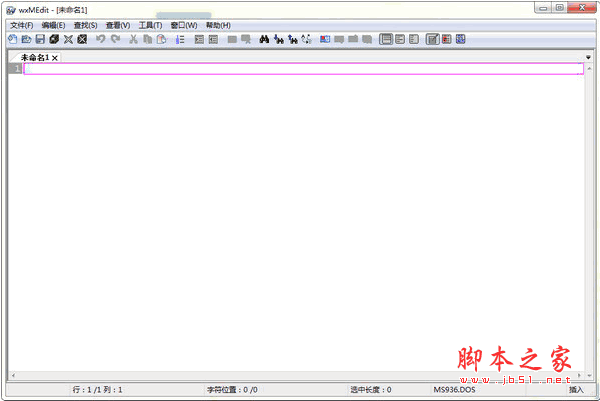This screenshot has height=401, width=600.
Task: Click Find Previous binoculars with up arrow
Action: tap(293, 39)
